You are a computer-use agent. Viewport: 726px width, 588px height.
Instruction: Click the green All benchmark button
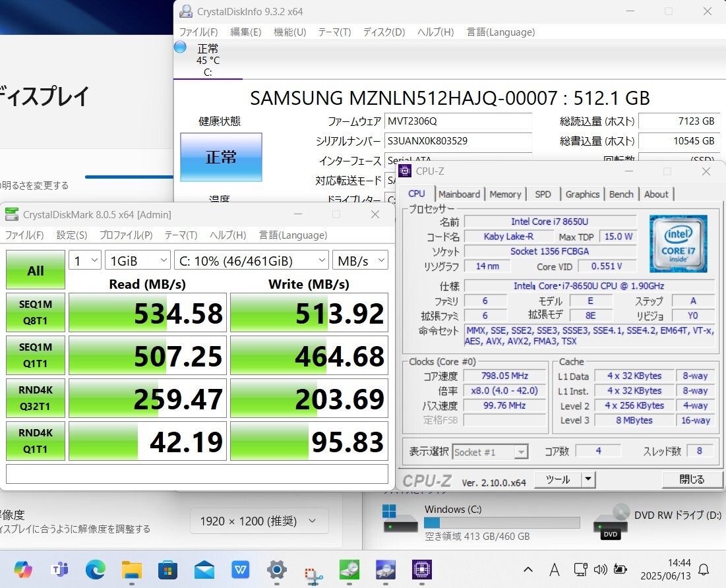pyautogui.click(x=36, y=270)
